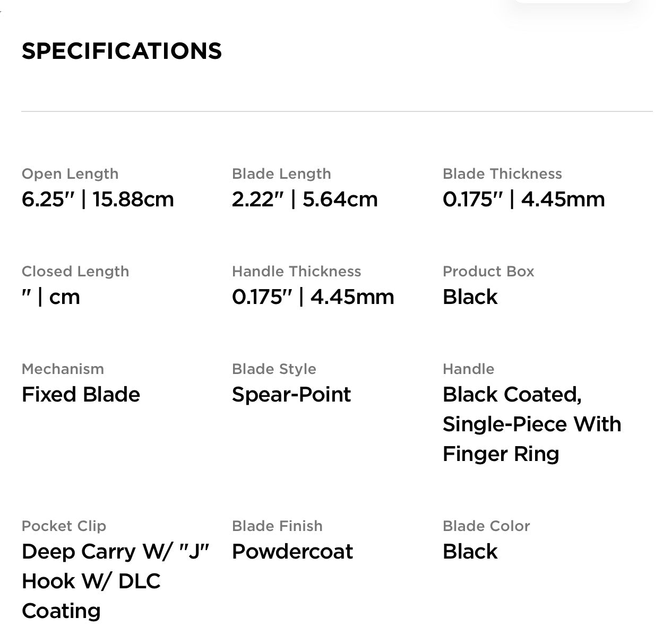The width and height of the screenshot is (663, 644).
Task: Click the Product Box label
Action: pyautogui.click(x=488, y=272)
